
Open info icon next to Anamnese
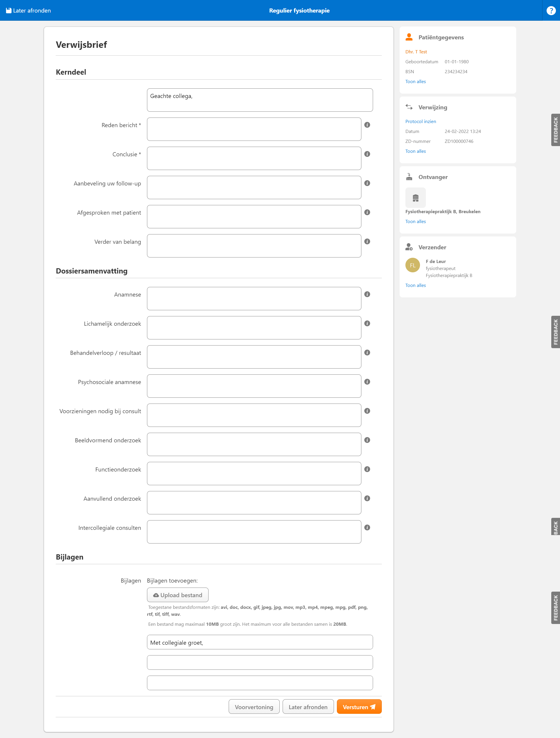click(367, 294)
